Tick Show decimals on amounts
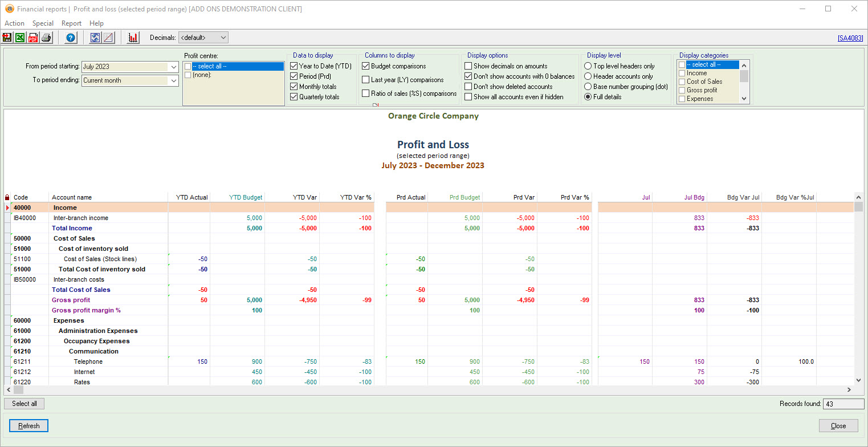868x447 pixels. (x=468, y=66)
